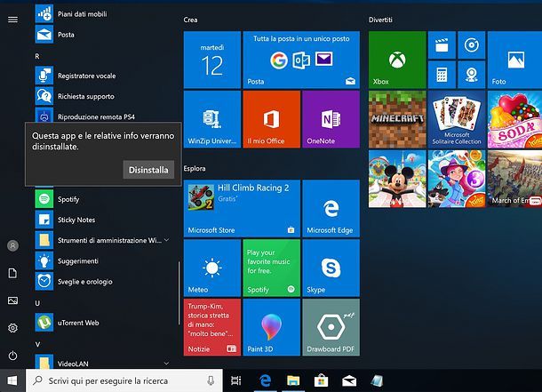Image resolution: width=542 pixels, height=392 pixels.
Task: Expand the VideoLAN folder
Action: (x=102, y=362)
